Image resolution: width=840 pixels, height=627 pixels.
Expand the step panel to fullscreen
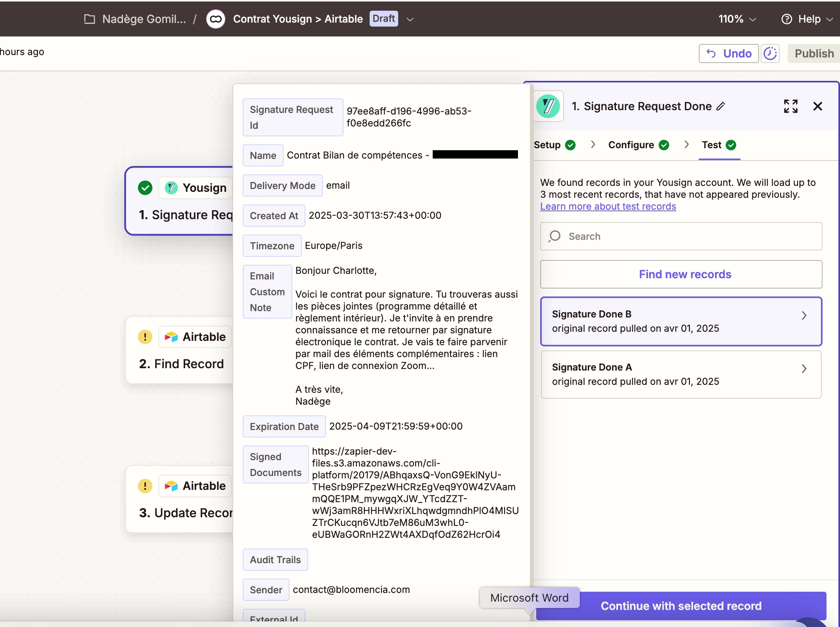tap(791, 106)
